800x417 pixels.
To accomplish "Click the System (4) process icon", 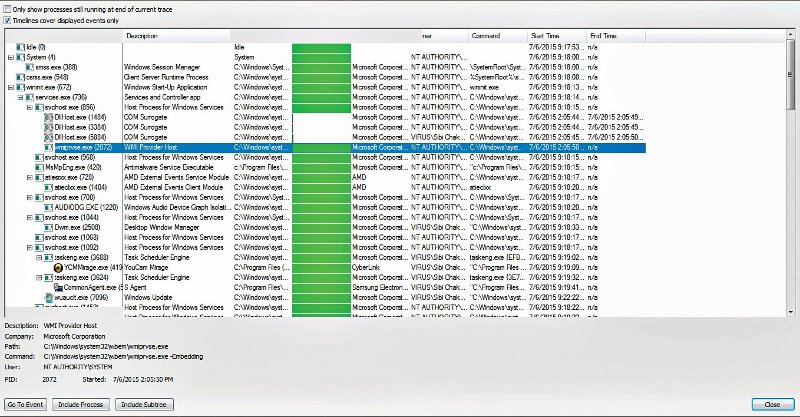I will coord(20,57).
